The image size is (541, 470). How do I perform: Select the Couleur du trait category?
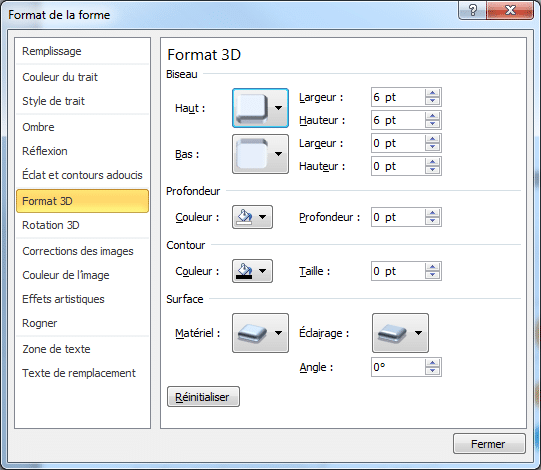click(82, 77)
